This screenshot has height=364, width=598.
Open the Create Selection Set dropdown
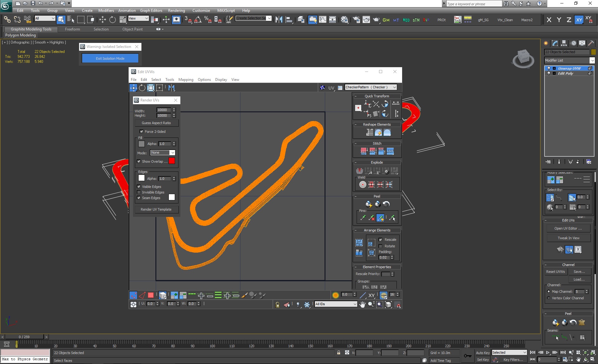tap(254, 18)
